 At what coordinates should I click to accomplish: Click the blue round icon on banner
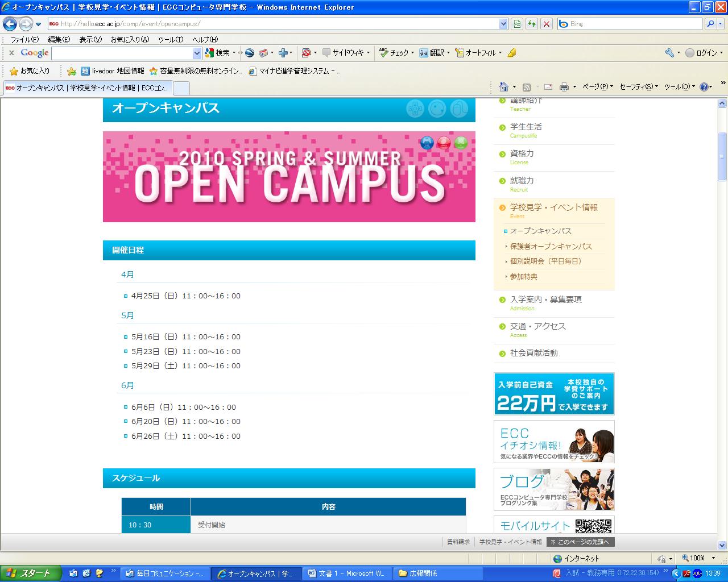427,143
